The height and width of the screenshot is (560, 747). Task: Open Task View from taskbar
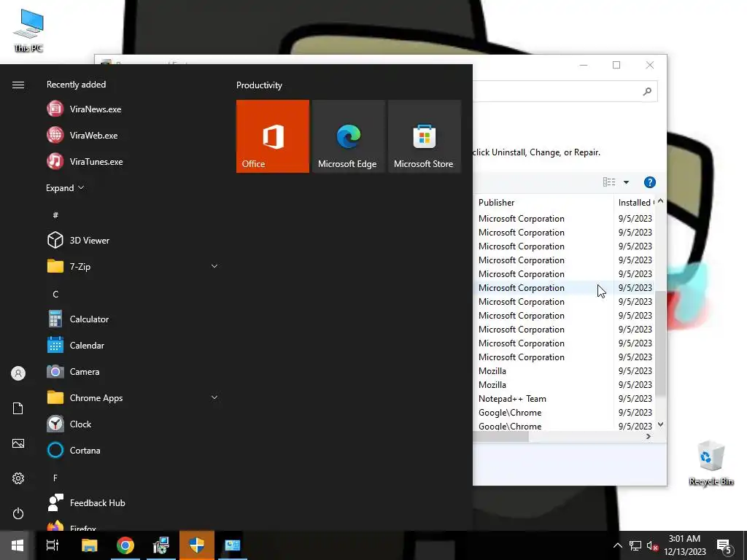click(x=53, y=545)
